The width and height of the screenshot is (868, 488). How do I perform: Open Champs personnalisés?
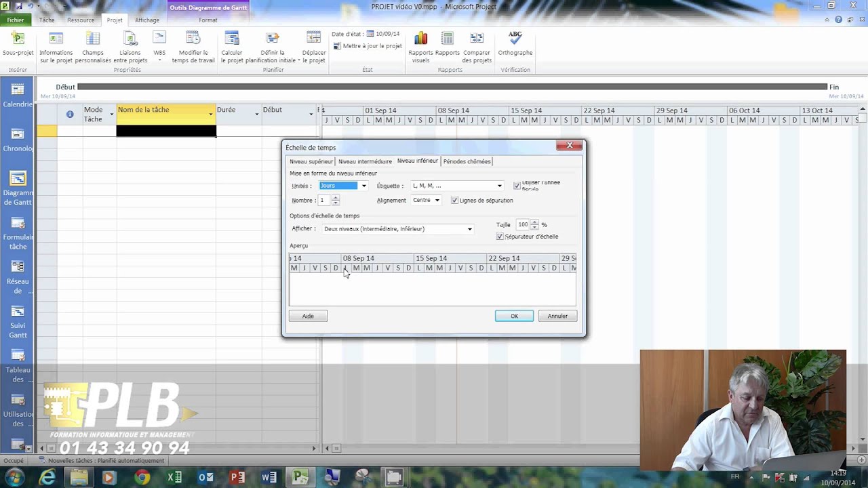tap(93, 47)
